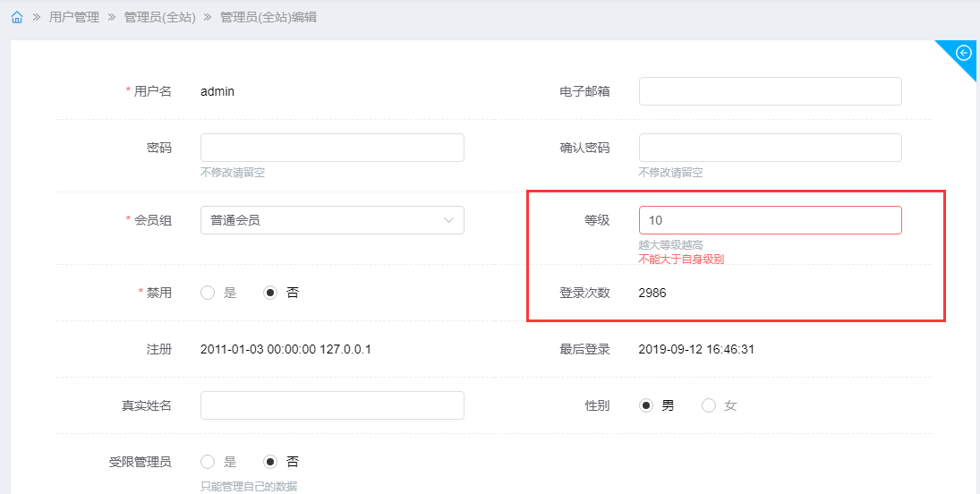Click the home icon in breadcrumb
Image resolution: width=980 pixels, height=494 pixels.
(17, 17)
